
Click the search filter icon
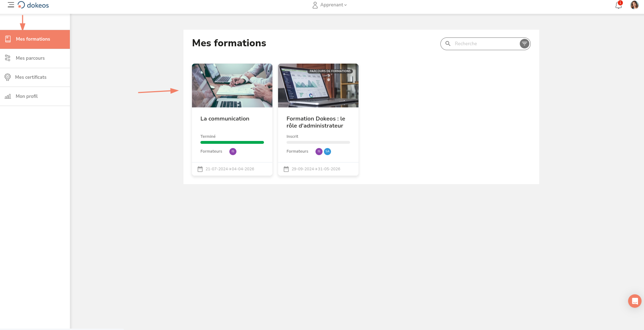pyautogui.click(x=524, y=43)
